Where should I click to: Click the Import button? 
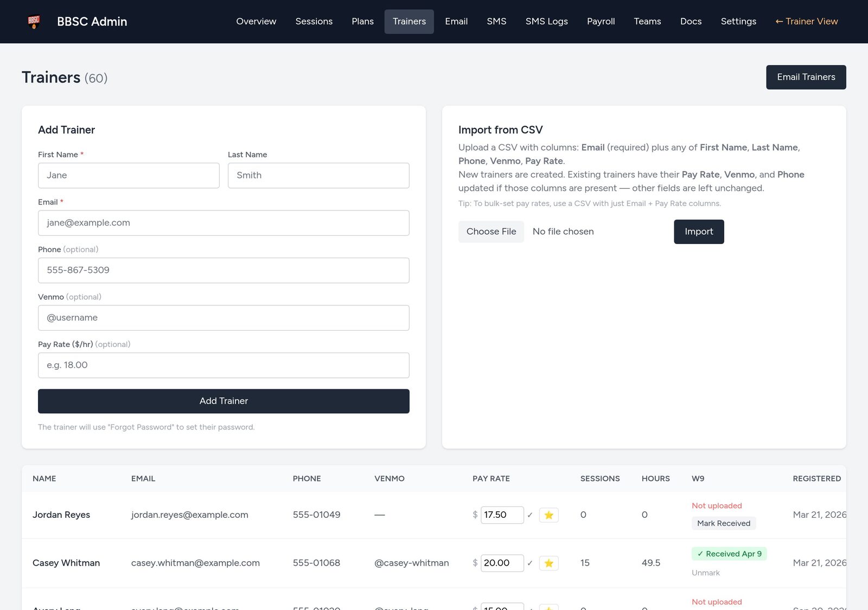699,232
